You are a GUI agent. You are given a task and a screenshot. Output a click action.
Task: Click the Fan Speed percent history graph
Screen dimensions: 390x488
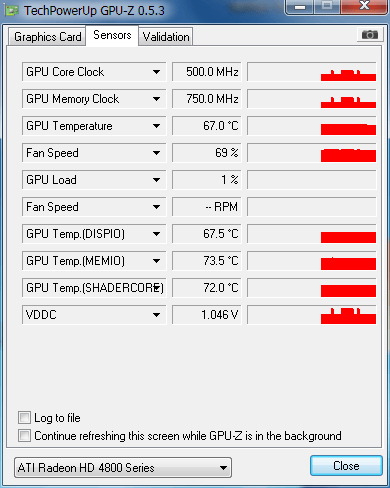(x=312, y=153)
